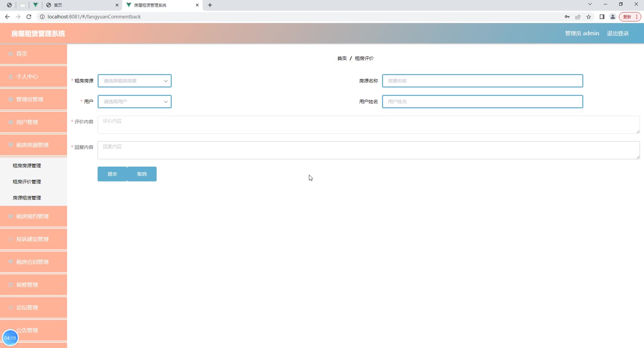Click the share page icon in address bar
644x348 pixels.
click(x=578, y=17)
